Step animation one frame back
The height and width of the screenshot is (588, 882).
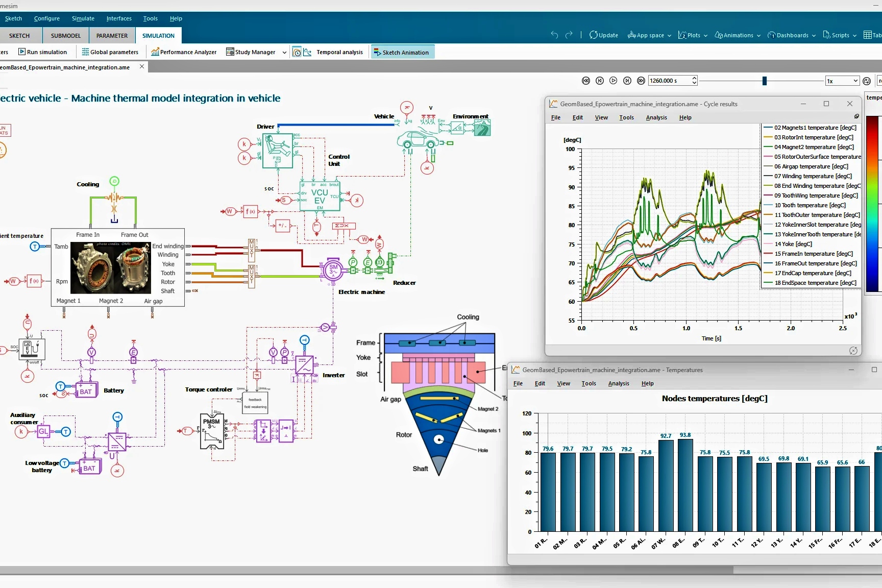(600, 81)
